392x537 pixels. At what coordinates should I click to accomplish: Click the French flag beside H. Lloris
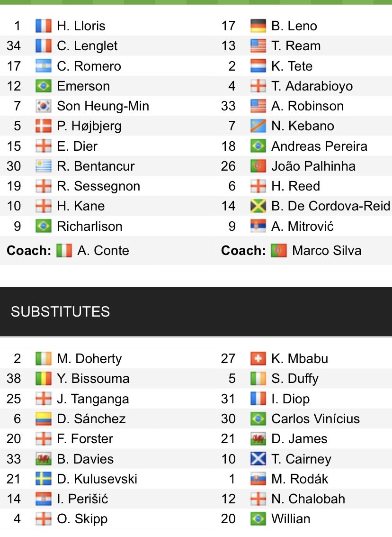(x=44, y=26)
